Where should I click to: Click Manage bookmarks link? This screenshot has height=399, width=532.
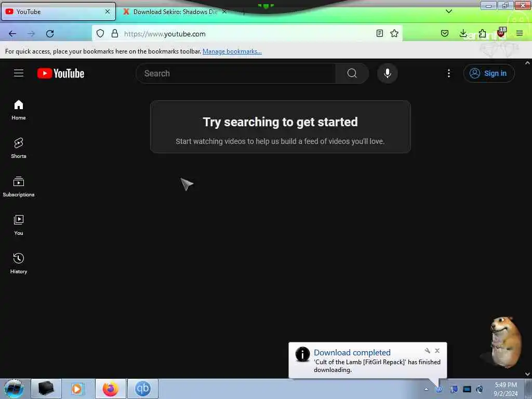pos(232,51)
